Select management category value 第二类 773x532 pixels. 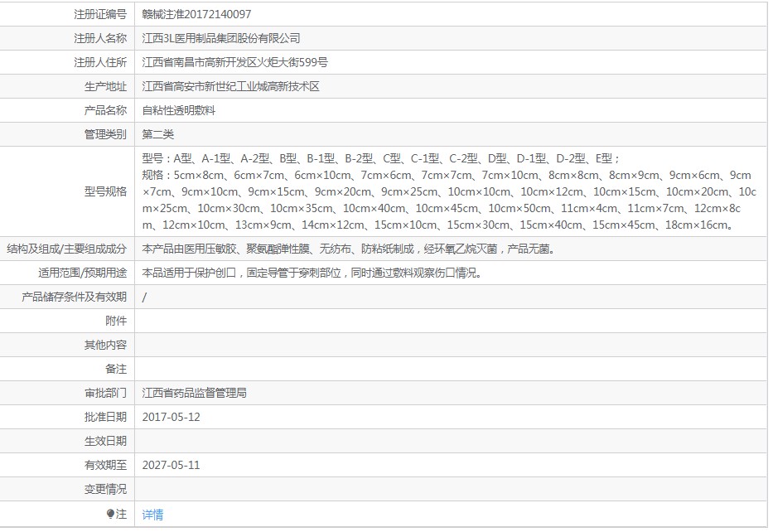(x=158, y=134)
